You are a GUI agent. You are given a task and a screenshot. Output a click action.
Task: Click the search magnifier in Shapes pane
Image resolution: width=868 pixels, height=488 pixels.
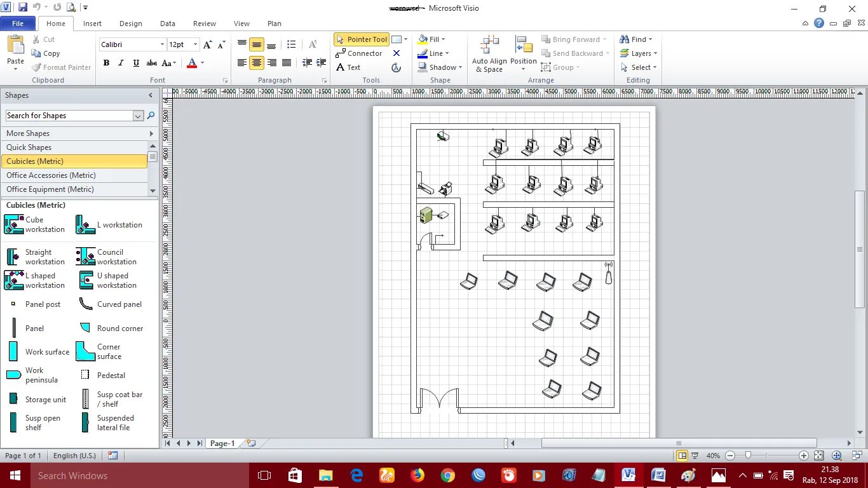[x=151, y=116]
